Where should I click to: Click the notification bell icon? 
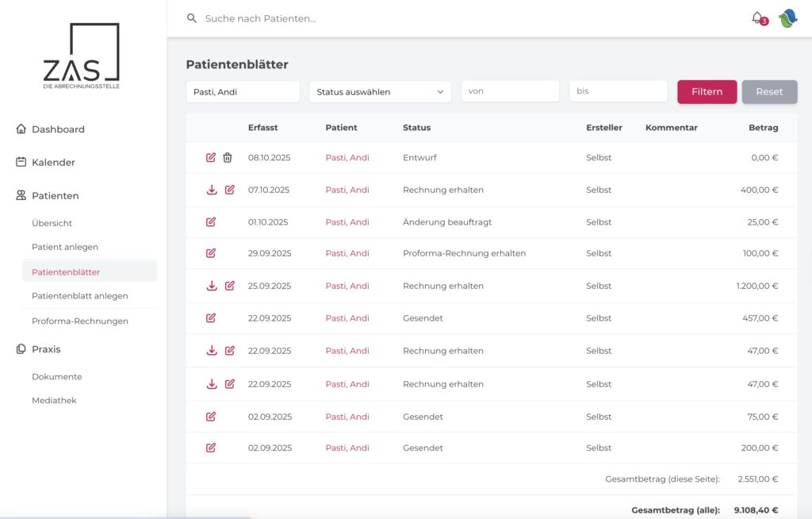757,17
